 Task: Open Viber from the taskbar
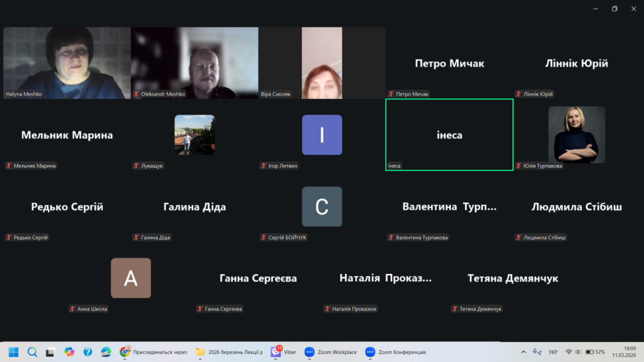tap(284, 352)
